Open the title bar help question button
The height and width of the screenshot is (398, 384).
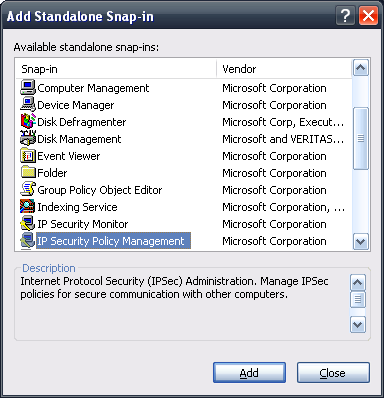(345, 16)
